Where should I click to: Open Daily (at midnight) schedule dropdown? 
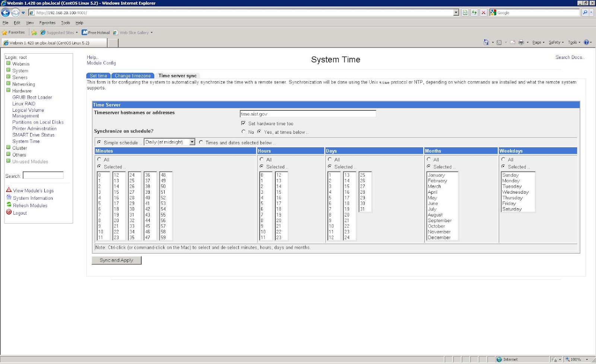point(192,142)
